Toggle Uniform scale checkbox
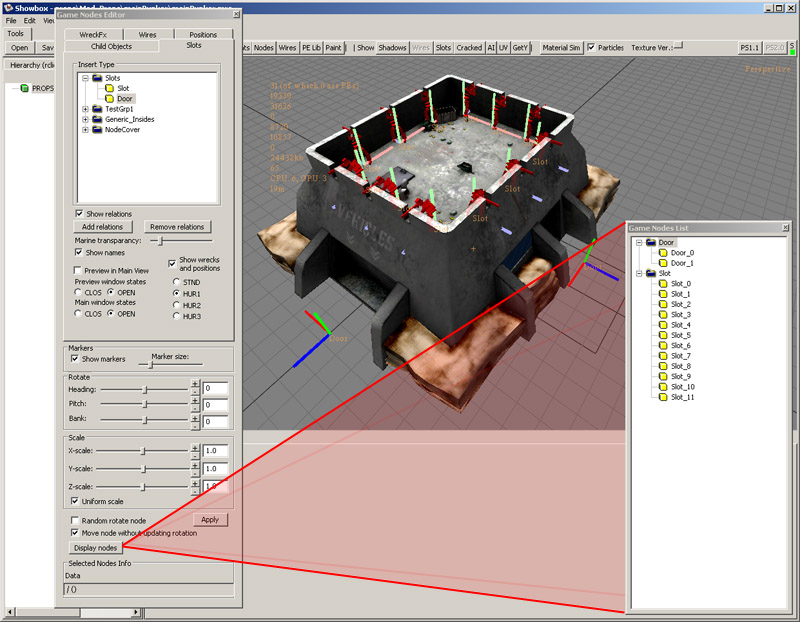 pyautogui.click(x=75, y=501)
